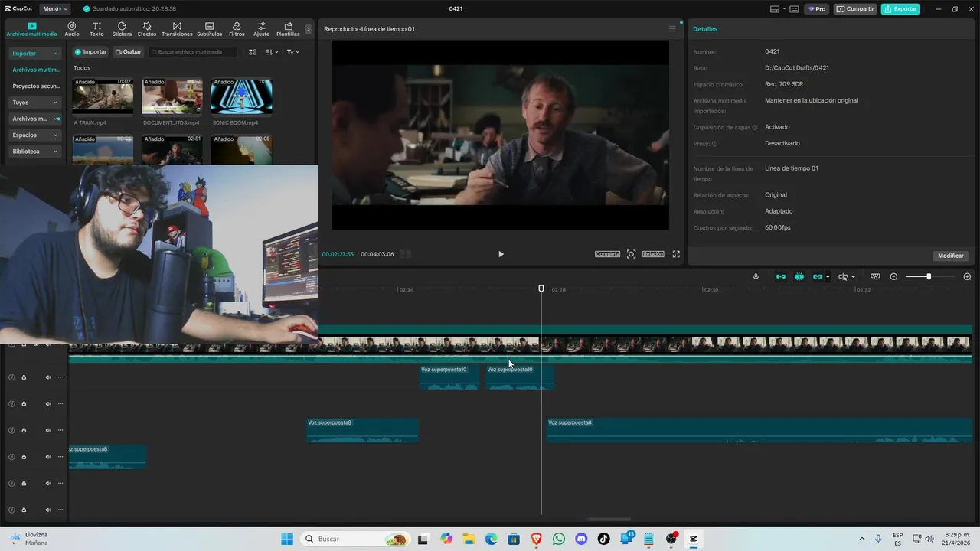Select the Ajuste tool icon
The width and height of the screenshot is (980, 551).
262,29
